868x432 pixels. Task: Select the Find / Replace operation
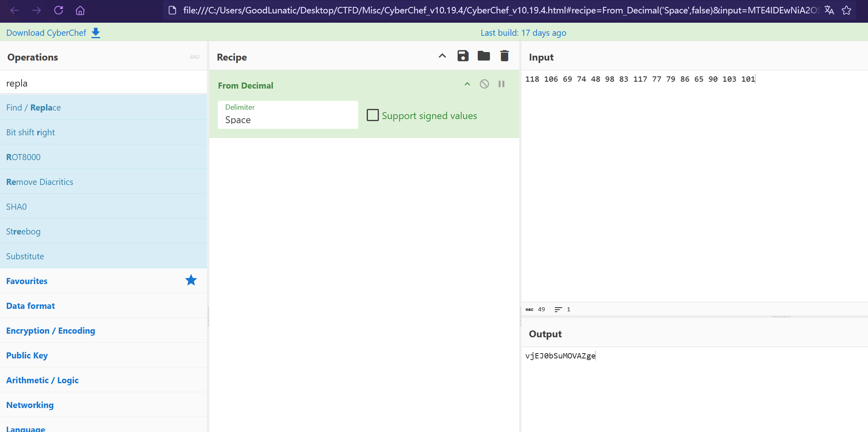(103, 107)
